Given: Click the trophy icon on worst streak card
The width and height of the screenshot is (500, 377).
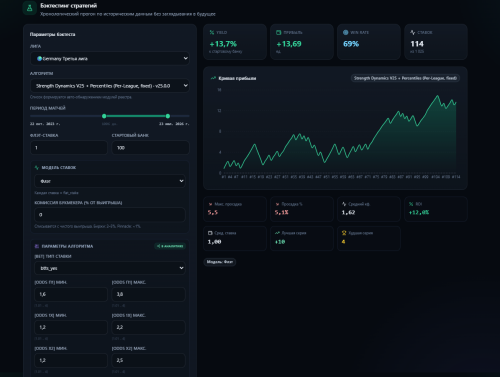Looking at the screenshot, I should tap(344, 233).
